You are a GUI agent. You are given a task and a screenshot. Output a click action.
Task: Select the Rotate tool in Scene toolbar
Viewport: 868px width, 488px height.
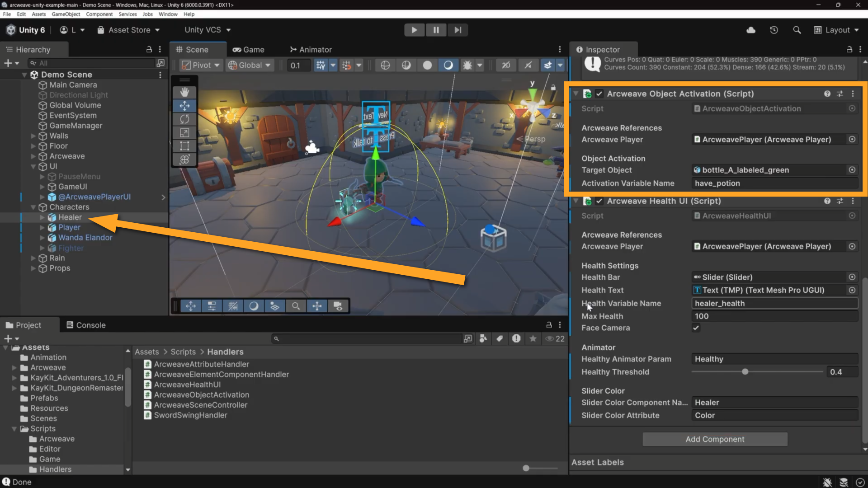click(x=184, y=119)
